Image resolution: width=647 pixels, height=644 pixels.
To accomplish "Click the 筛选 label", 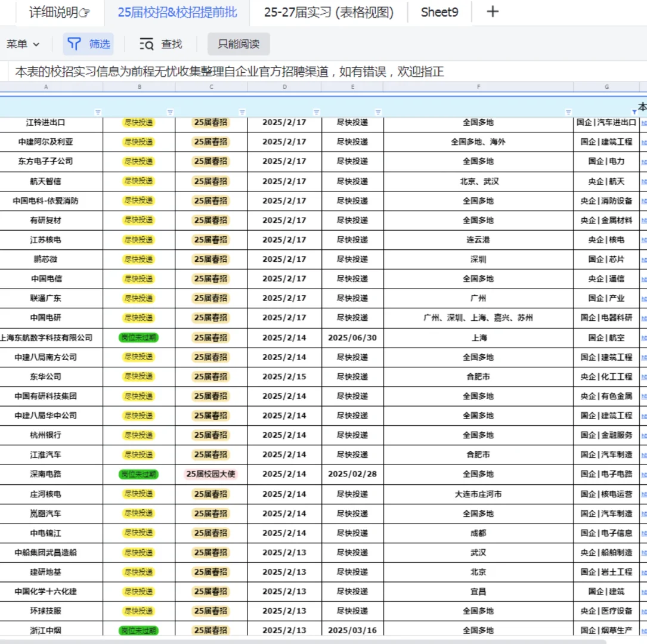I will coord(100,44).
